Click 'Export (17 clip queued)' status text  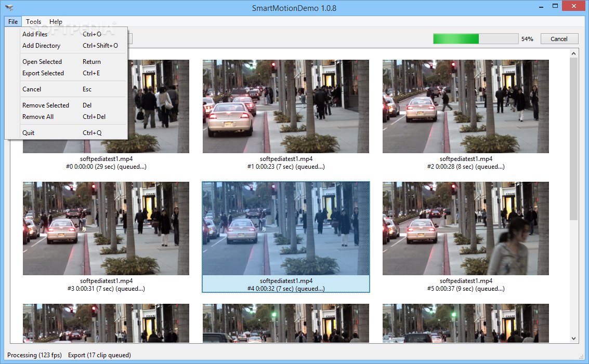click(99, 355)
